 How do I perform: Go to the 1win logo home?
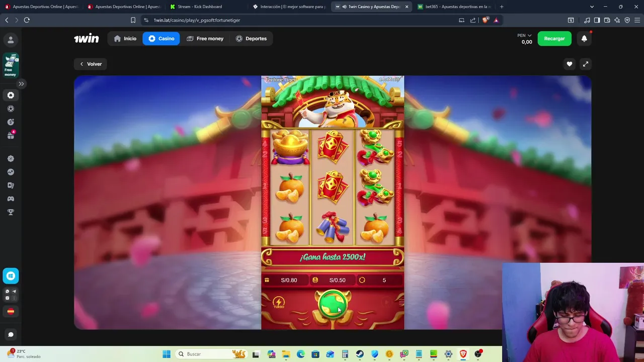[x=87, y=38]
